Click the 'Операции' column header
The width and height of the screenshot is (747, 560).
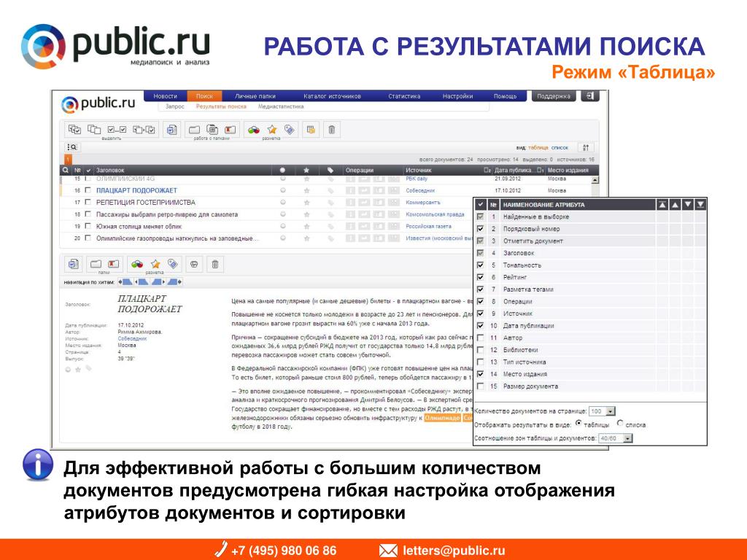pos(359,170)
